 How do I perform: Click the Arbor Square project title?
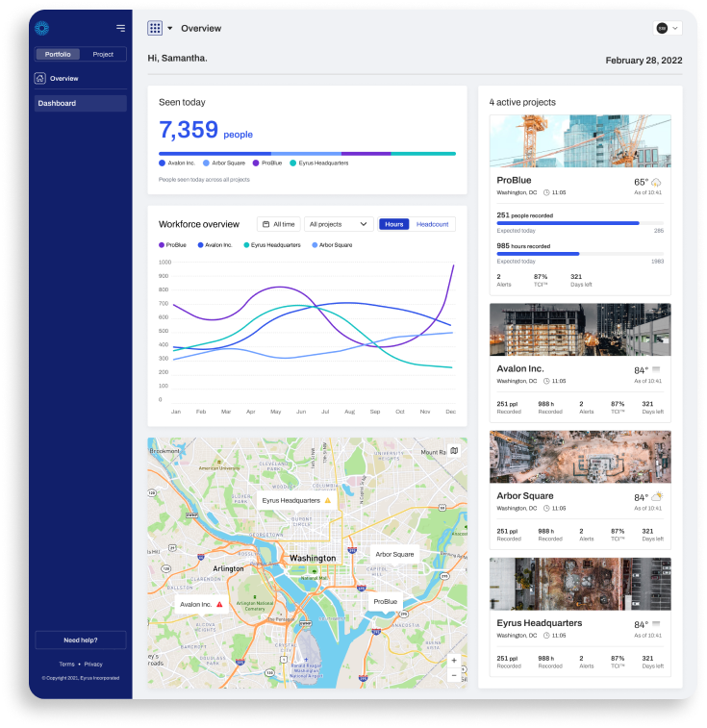[525, 496]
